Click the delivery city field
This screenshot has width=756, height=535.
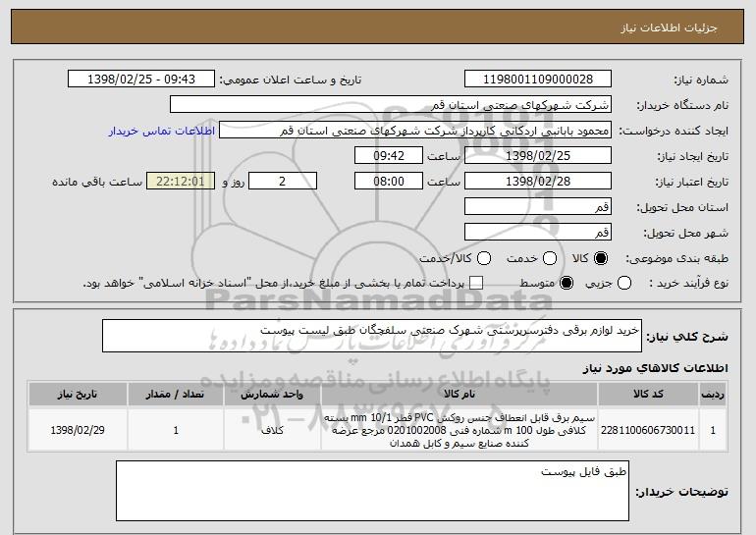pyautogui.click(x=538, y=233)
